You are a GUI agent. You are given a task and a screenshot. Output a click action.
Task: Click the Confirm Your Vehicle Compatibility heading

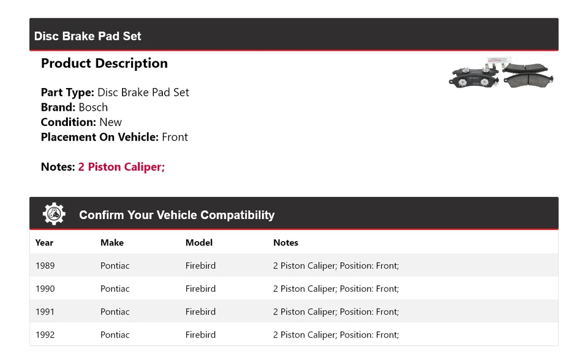click(176, 215)
